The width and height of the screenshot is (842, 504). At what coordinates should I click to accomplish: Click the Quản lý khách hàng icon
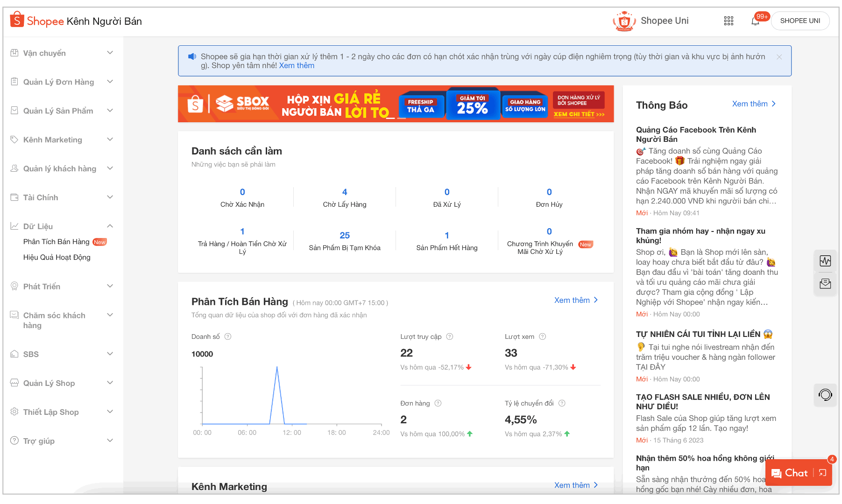tap(14, 168)
